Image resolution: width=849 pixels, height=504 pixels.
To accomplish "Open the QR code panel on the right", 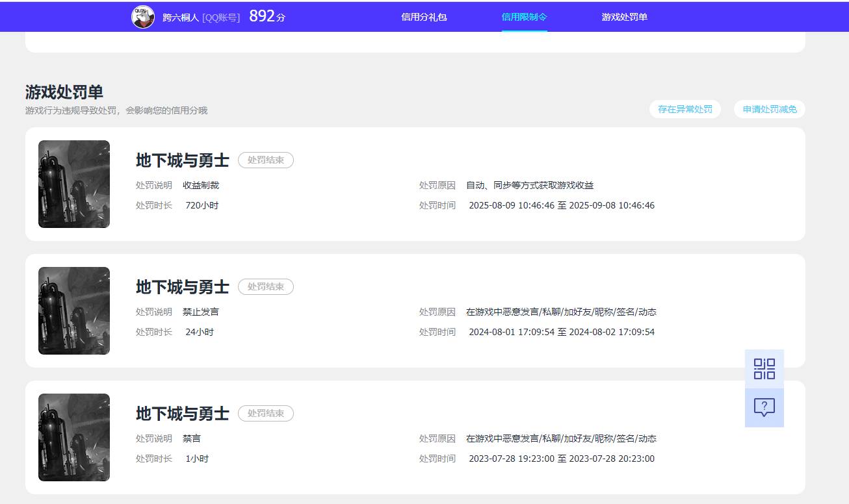I will tap(764, 368).
